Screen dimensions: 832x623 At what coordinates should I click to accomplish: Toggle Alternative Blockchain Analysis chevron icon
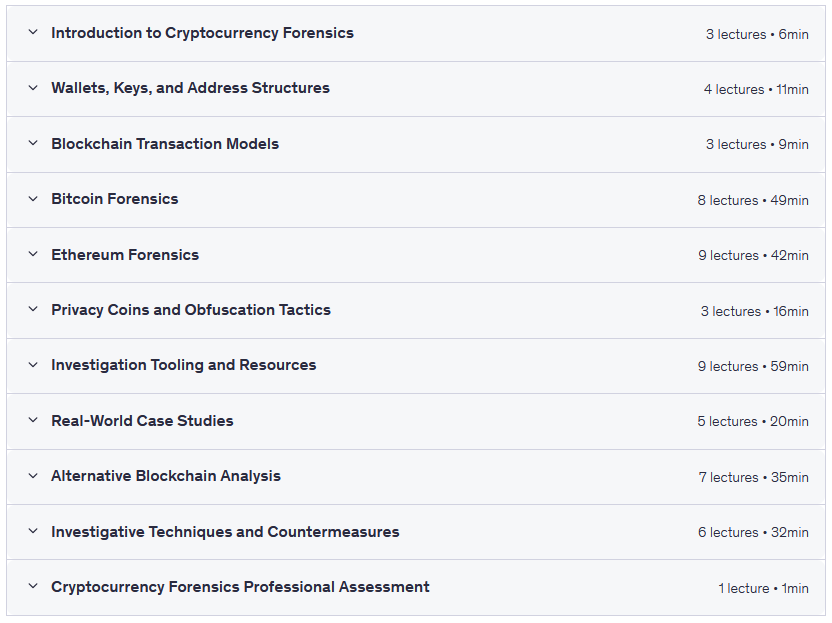[x=33, y=476]
